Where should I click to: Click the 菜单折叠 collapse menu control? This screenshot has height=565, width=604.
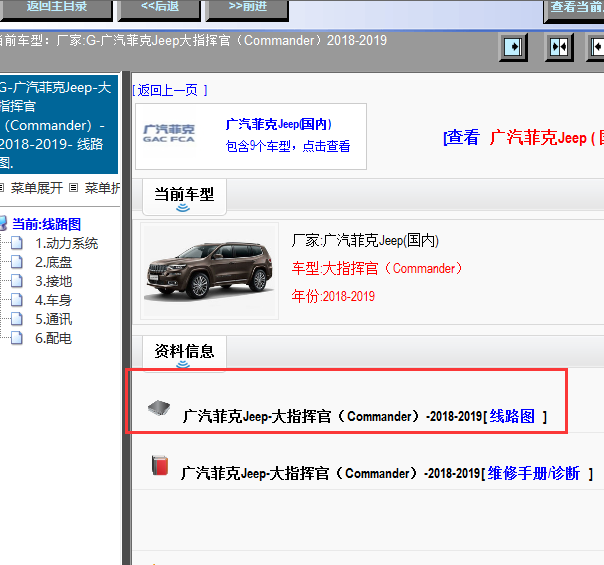[x=102, y=188]
